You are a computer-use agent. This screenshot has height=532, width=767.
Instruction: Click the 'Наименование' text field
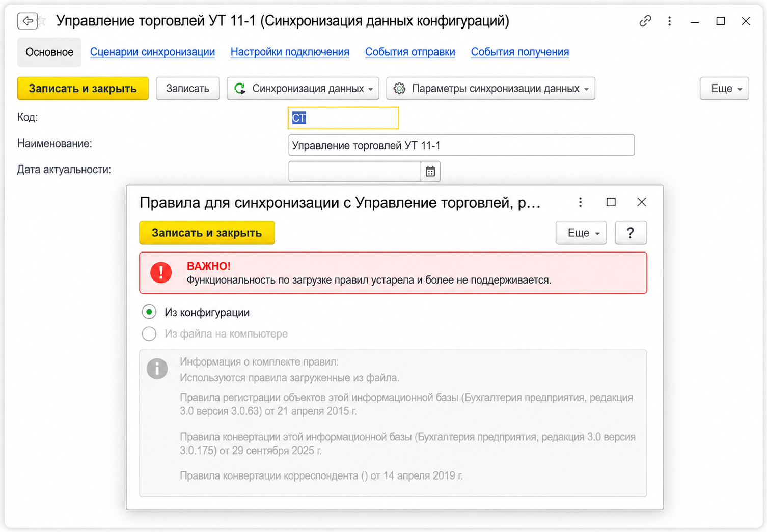tap(461, 145)
